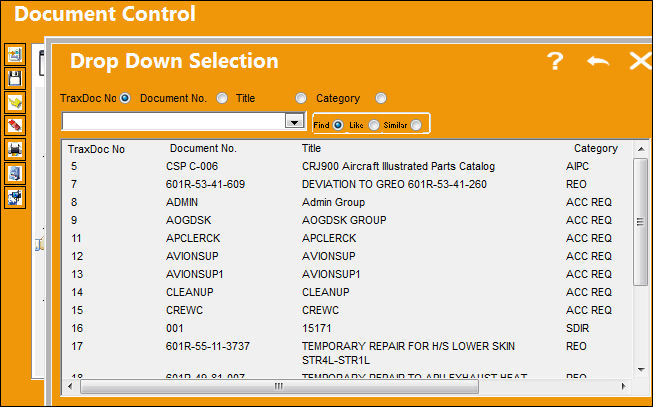This screenshot has height=407, width=653.
Task: Select document number 001
Action: coord(174,328)
